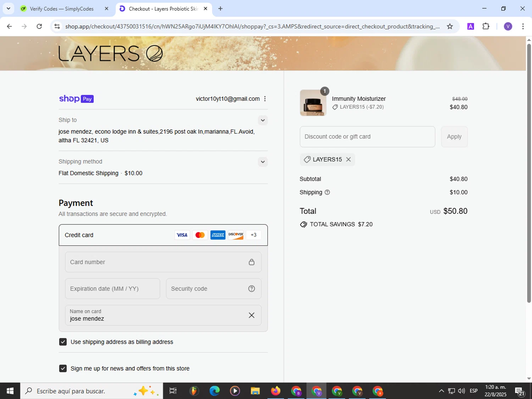Close the Verify Codes tab
This screenshot has width=532, height=399.
(106, 9)
